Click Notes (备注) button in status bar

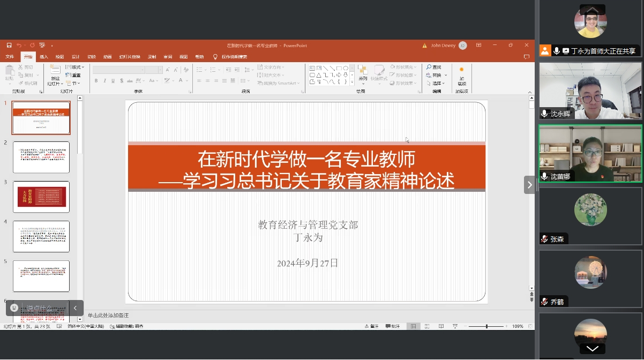click(371, 326)
